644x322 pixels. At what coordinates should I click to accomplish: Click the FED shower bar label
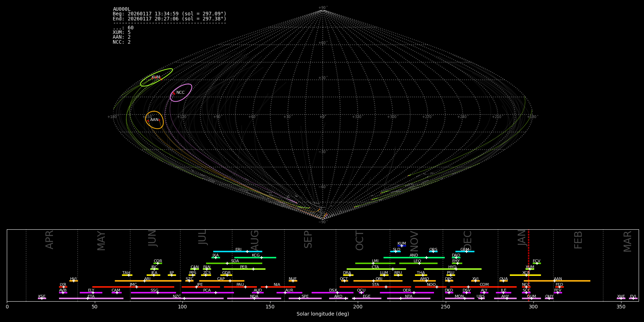pyautogui.click(x=560, y=285)
